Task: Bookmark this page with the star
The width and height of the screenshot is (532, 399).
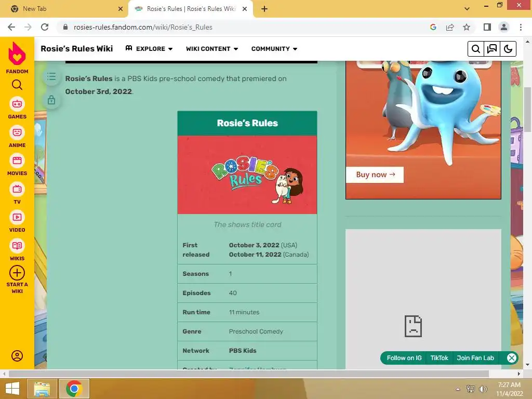Action: point(467,27)
